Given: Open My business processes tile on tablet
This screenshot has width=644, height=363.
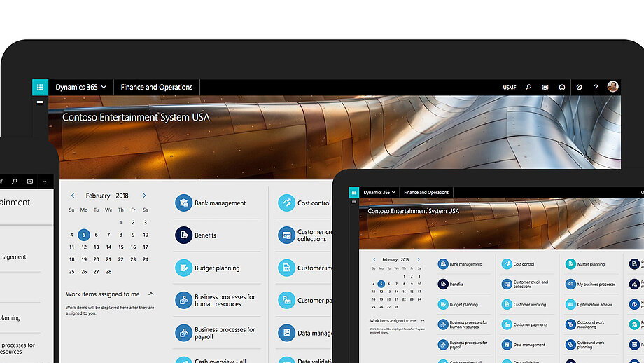Looking at the screenshot, I should point(591,284).
